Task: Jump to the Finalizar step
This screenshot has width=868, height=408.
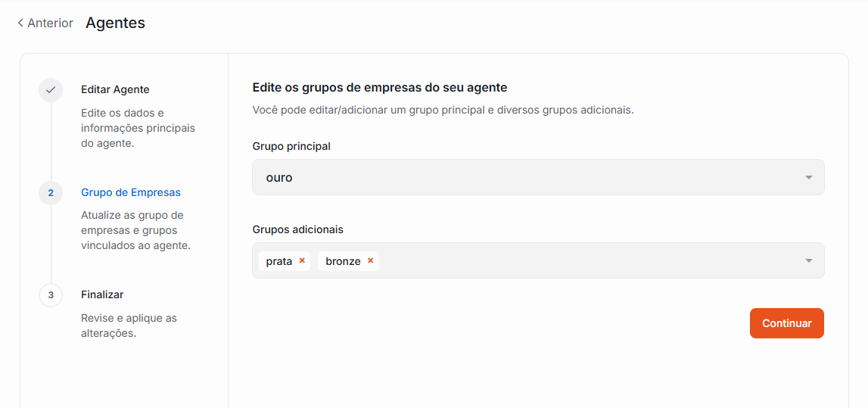Action: 102,294
